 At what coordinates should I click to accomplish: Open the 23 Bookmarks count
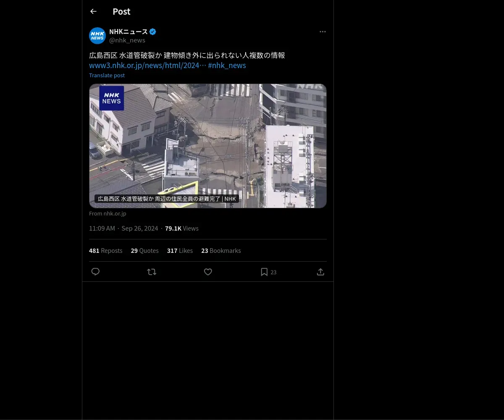tap(221, 250)
